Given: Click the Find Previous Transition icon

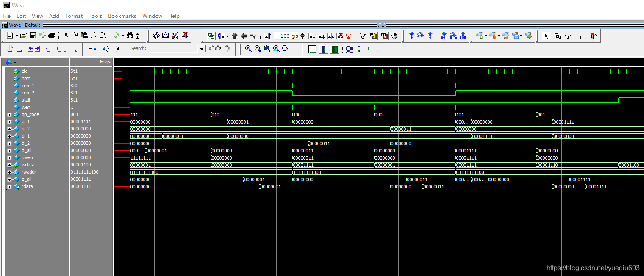Looking at the screenshot, I should pyautogui.click(x=29, y=49).
